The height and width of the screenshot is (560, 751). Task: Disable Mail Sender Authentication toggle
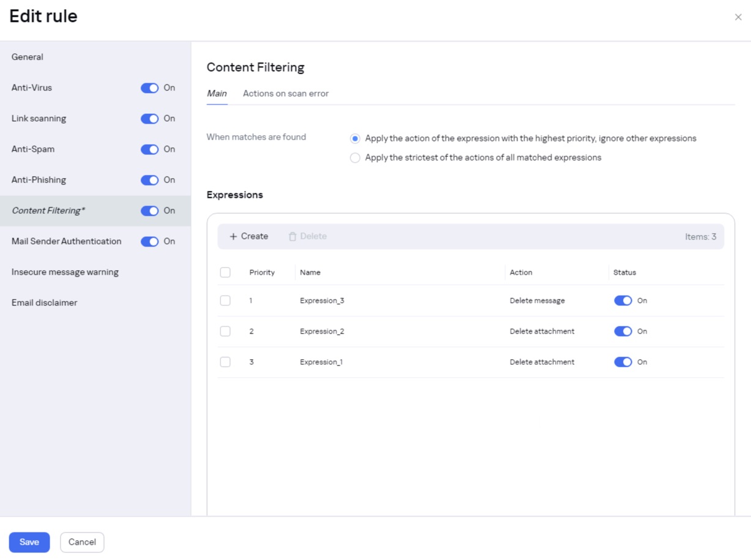(x=150, y=242)
